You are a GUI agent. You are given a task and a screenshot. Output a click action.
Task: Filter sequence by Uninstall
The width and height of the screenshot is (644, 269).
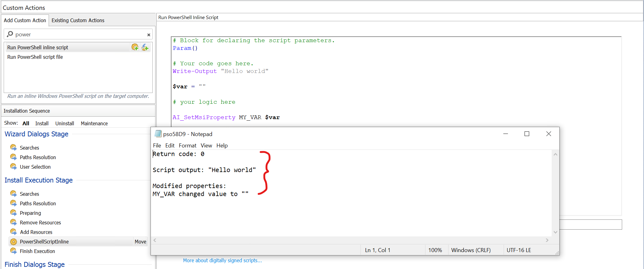pos(65,123)
